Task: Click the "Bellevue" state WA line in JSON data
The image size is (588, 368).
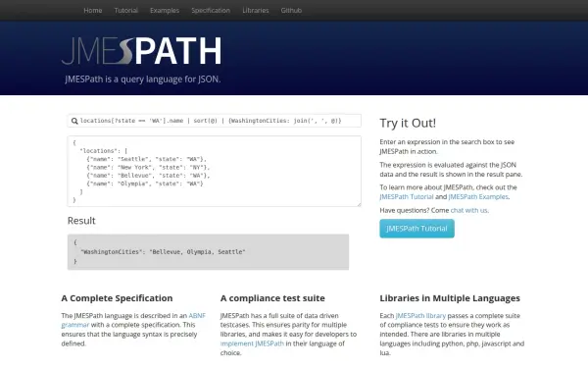Action: coord(148,176)
